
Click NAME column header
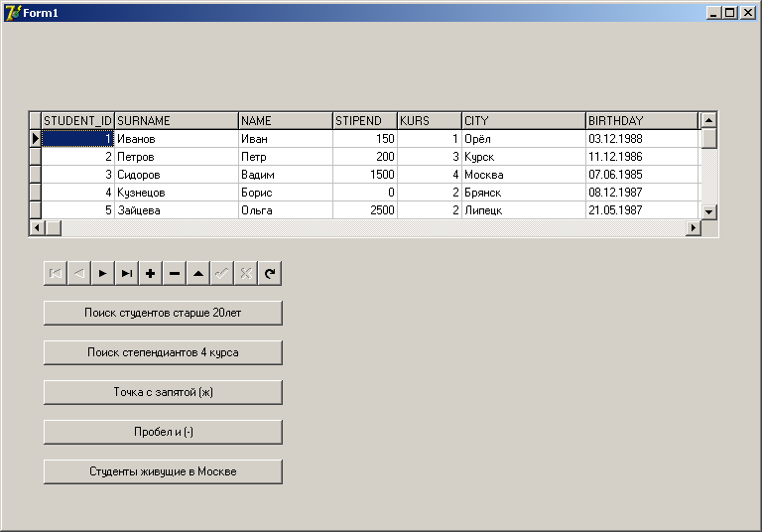coord(286,121)
